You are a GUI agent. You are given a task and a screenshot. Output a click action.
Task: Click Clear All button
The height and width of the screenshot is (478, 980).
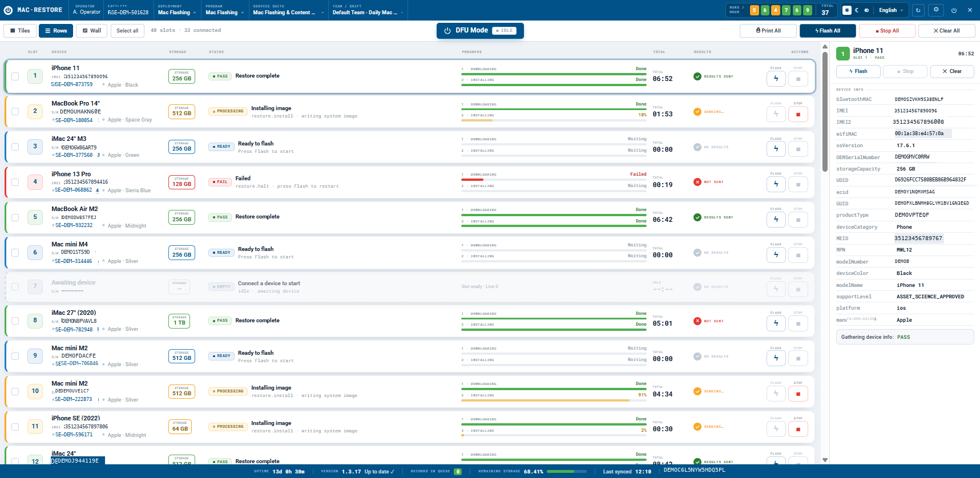click(x=946, y=31)
